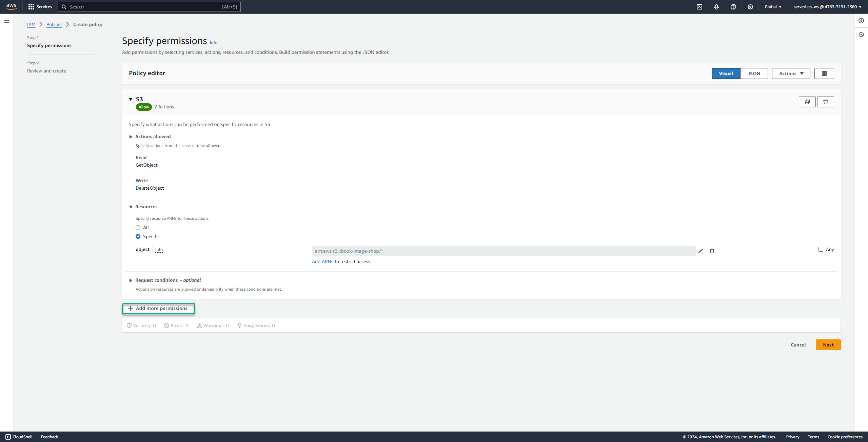
Task: Switch to JSON policy editor tab
Action: click(753, 73)
